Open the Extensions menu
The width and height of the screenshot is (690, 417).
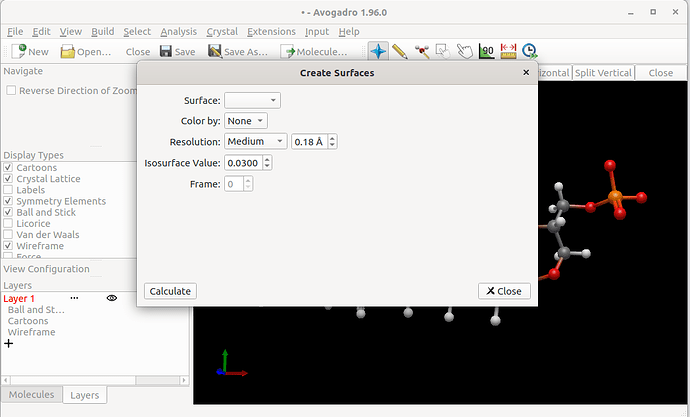271,32
